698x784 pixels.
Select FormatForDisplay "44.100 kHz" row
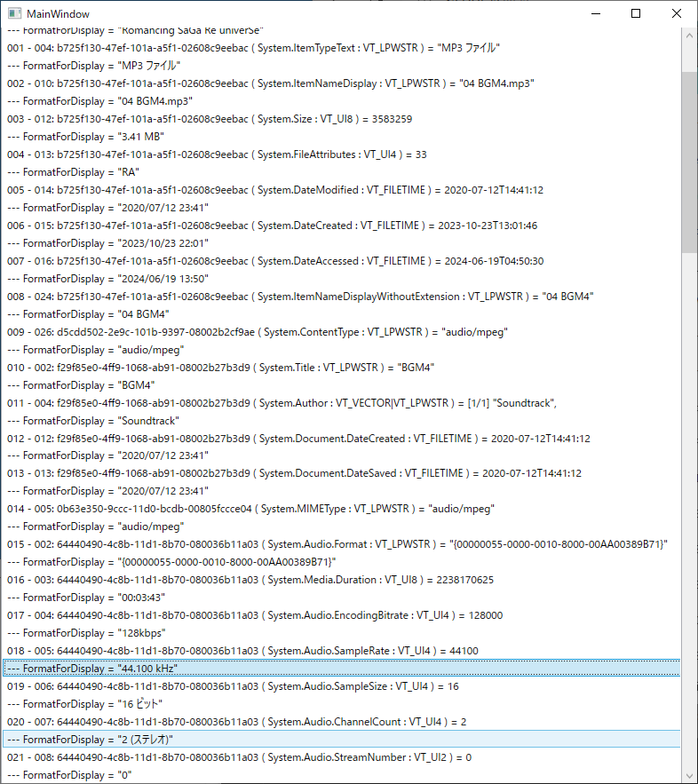click(342, 669)
